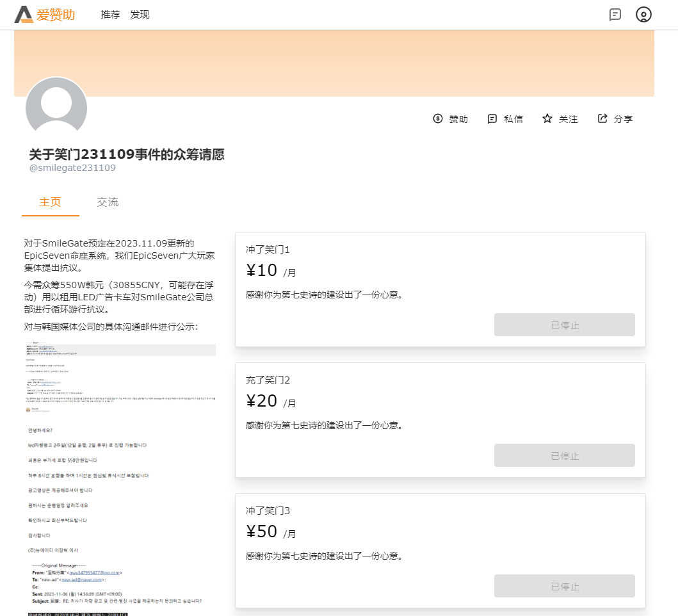Click the 爱赞助 logo icon
This screenshot has width=678, height=616.
(x=24, y=15)
